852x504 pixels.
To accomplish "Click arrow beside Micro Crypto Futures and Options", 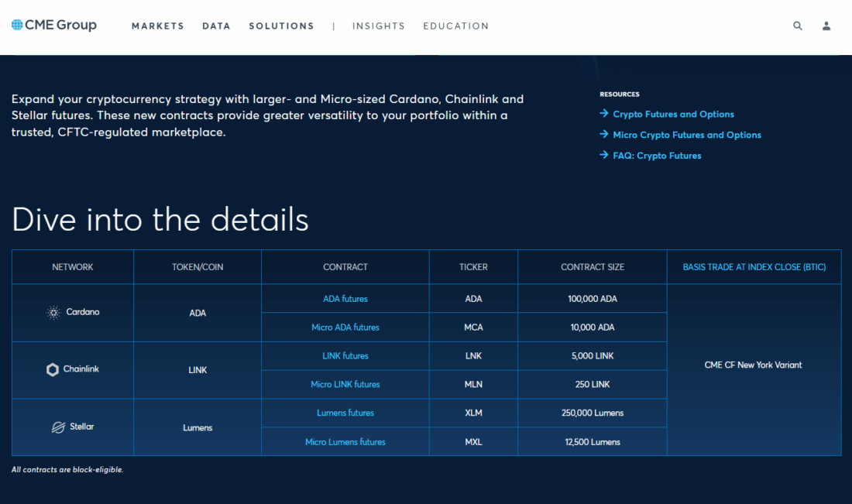I will [603, 134].
